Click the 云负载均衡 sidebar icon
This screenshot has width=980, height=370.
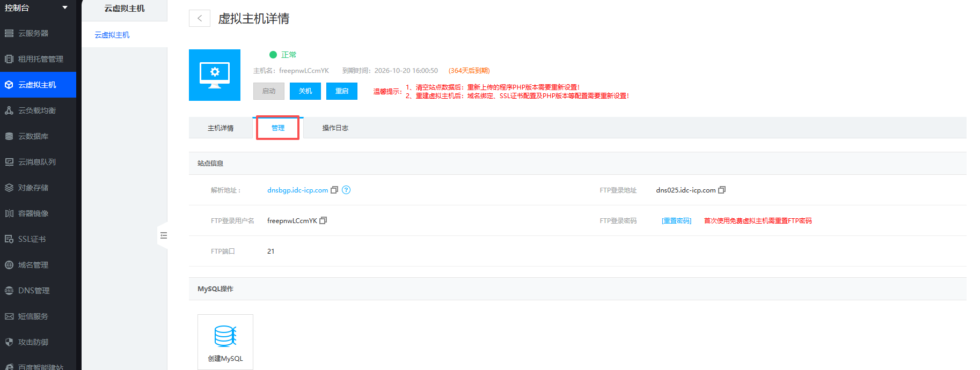point(9,110)
